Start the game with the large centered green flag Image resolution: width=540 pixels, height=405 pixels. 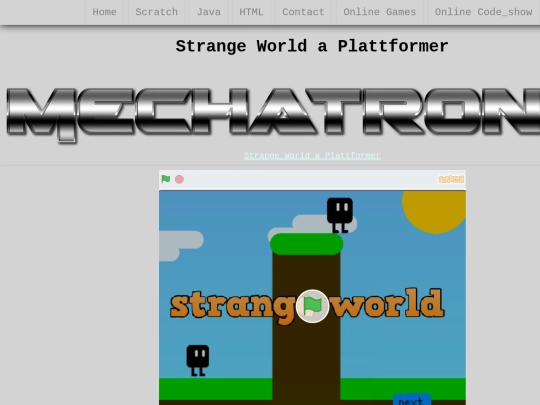click(x=312, y=306)
